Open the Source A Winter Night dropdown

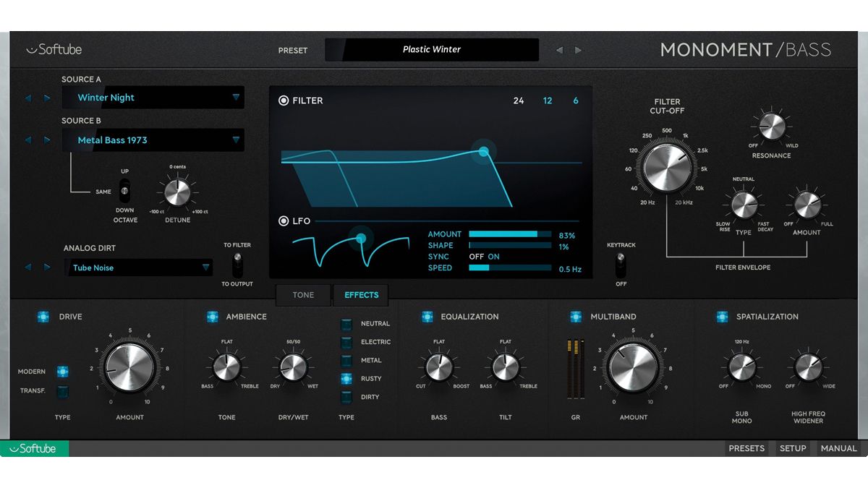point(153,98)
